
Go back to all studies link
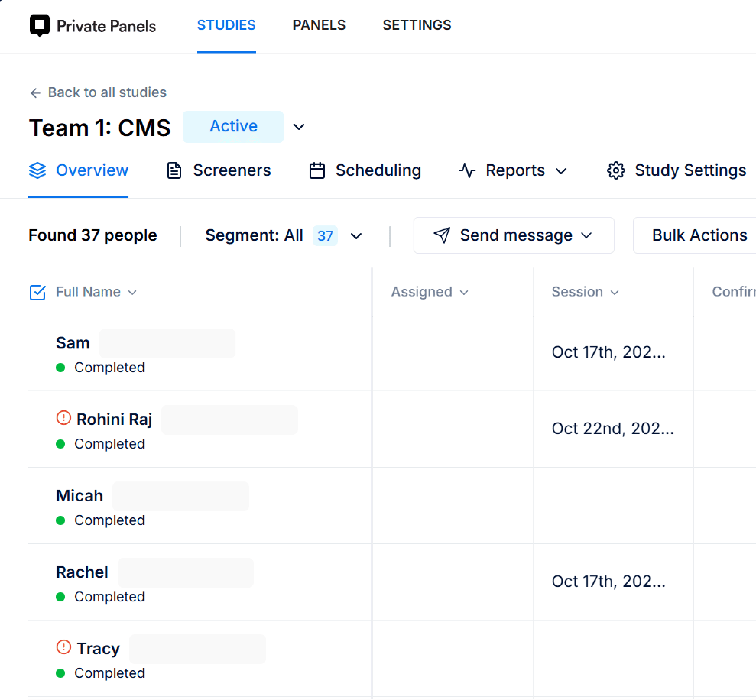[x=107, y=93]
